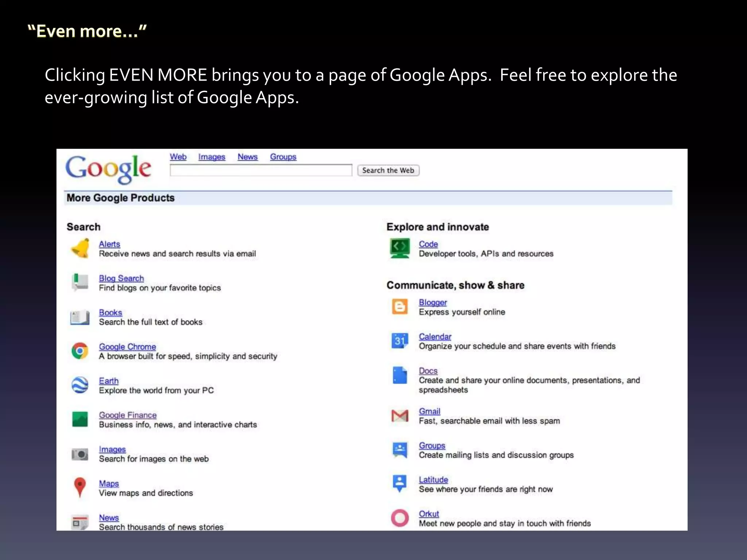Click the Books open-book icon
747x560 pixels.
coord(80,317)
